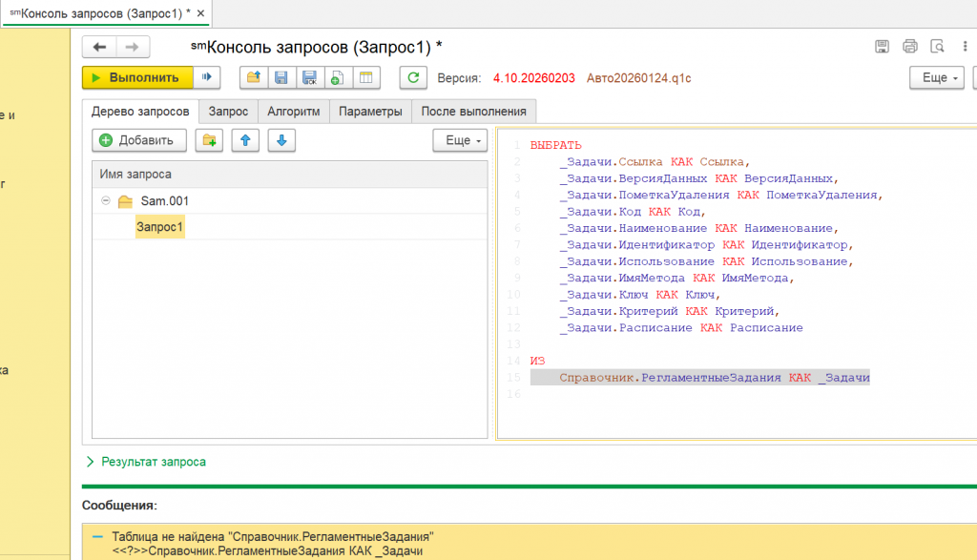Move query up with blue arrow

245,140
